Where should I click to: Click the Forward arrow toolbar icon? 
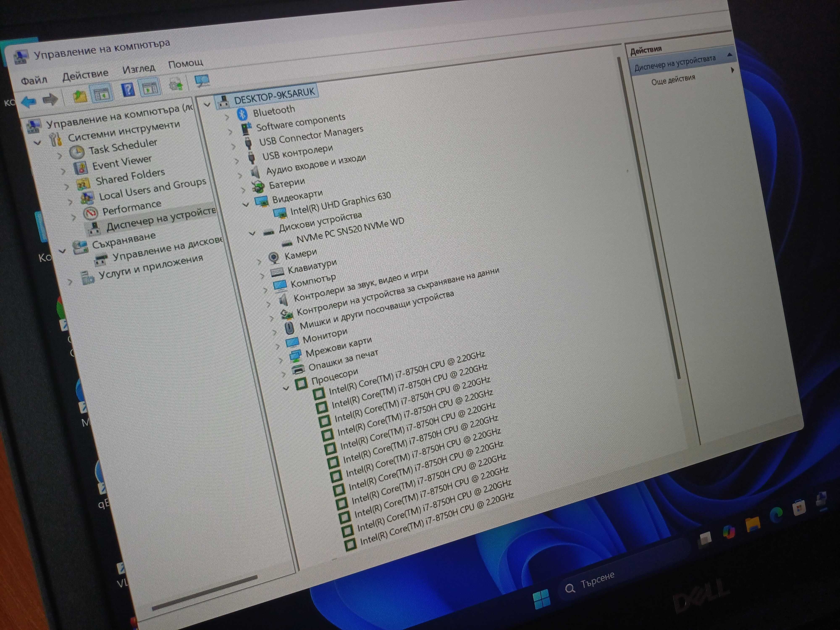click(x=50, y=100)
